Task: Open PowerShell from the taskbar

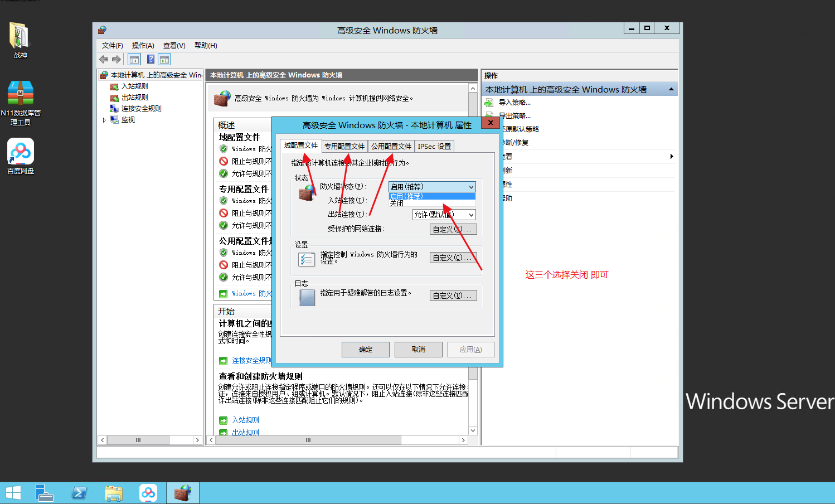Action: tap(79, 493)
